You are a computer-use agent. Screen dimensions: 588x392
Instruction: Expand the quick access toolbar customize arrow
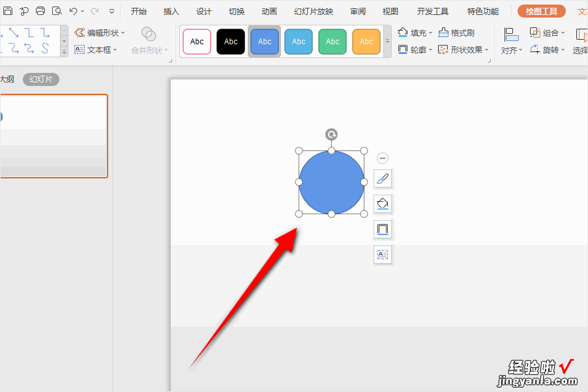click(111, 12)
